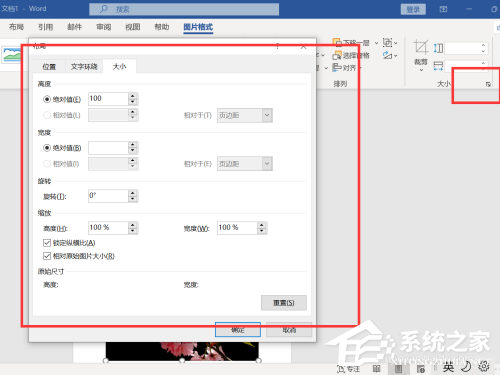
Task: Open height relative-to (相对于T) dropdown
Action: point(245,115)
